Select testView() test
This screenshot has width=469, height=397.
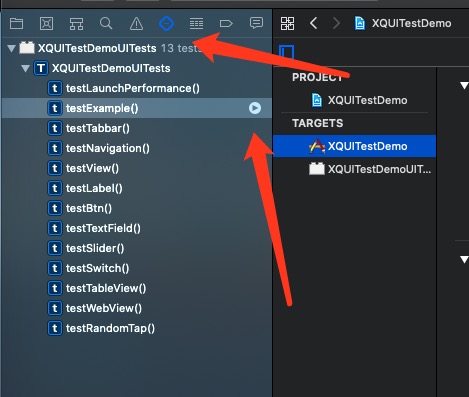pos(92,168)
